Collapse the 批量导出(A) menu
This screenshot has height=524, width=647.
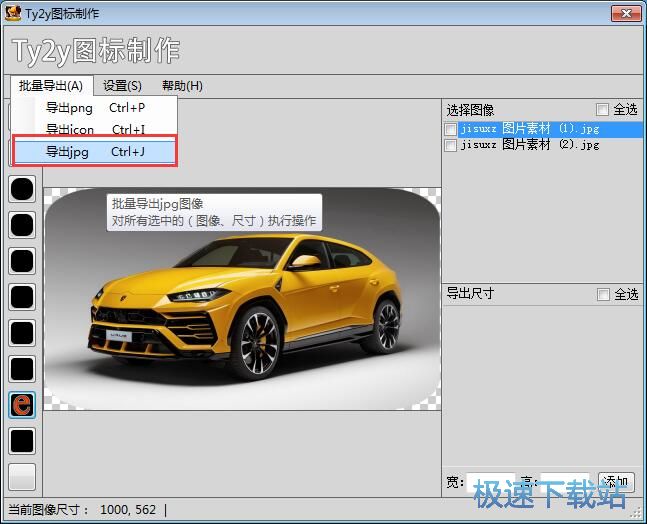coord(50,86)
